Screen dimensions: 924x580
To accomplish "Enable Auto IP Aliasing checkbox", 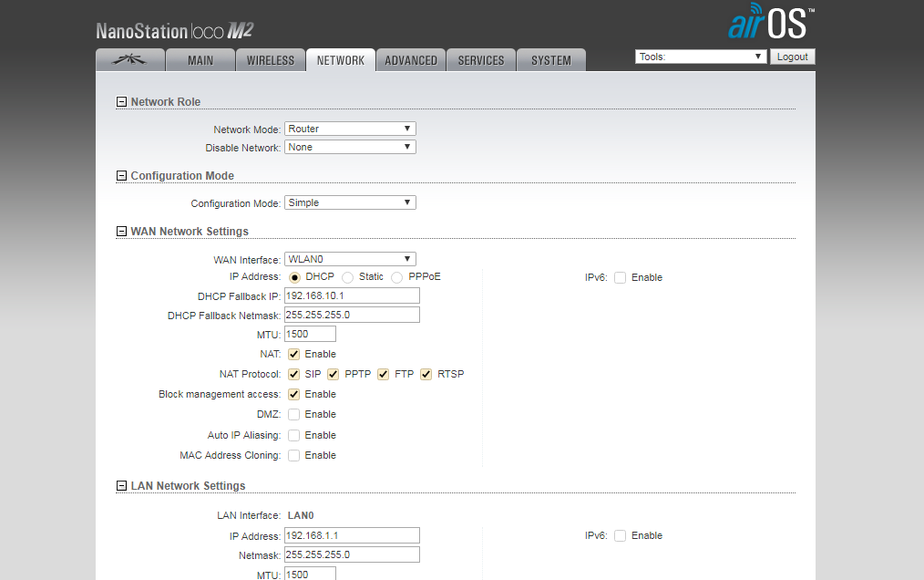I will (294, 435).
